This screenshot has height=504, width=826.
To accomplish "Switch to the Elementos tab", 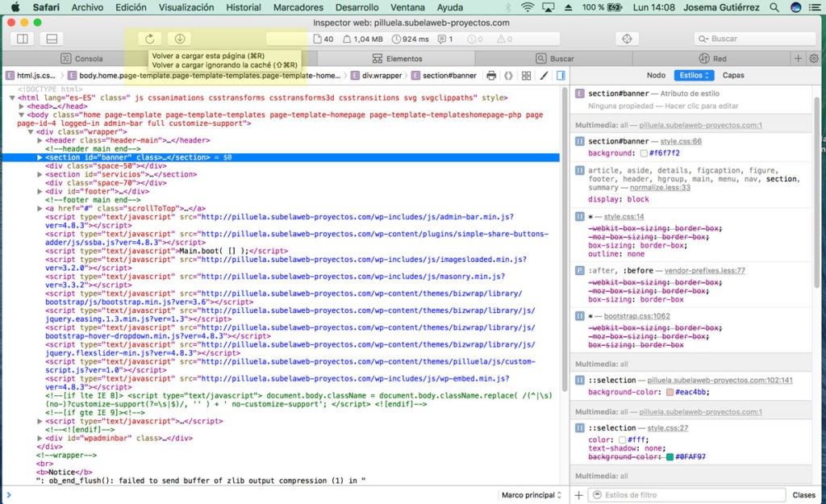I will (397, 58).
